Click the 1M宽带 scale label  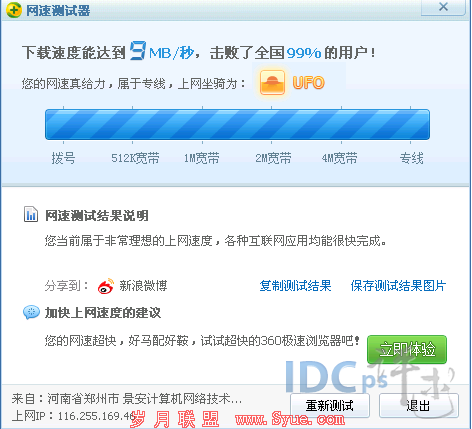pyautogui.click(x=202, y=158)
